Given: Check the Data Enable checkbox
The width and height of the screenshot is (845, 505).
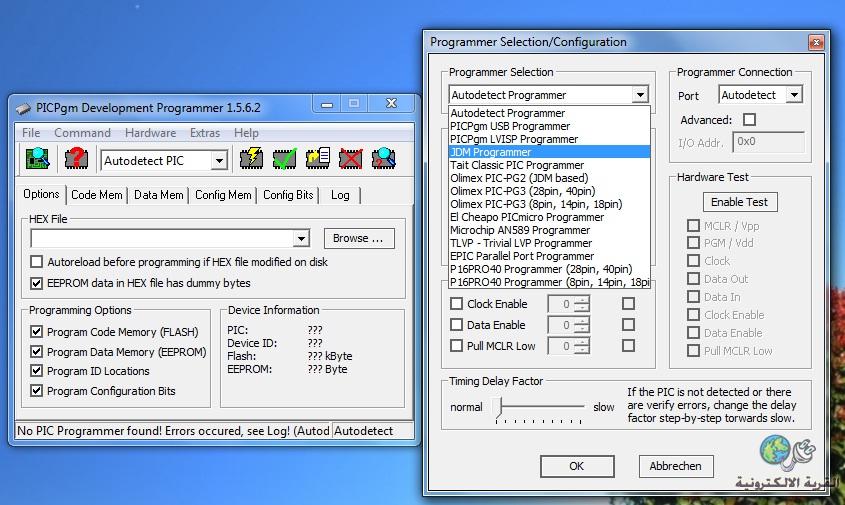Looking at the screenshot, I should [x=456, y=324].
